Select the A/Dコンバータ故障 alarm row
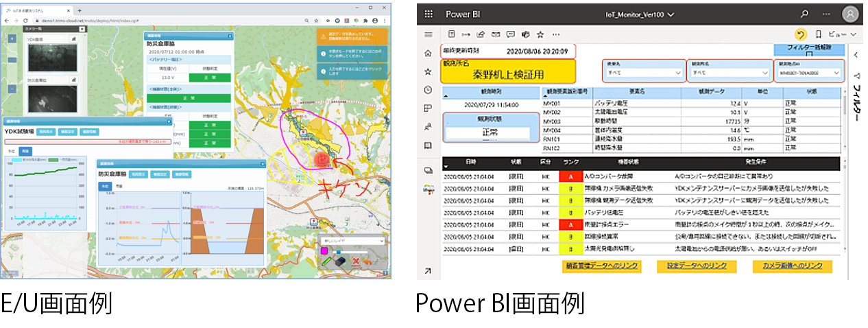Viewport: 868px width, 328px height. point(642,176)
